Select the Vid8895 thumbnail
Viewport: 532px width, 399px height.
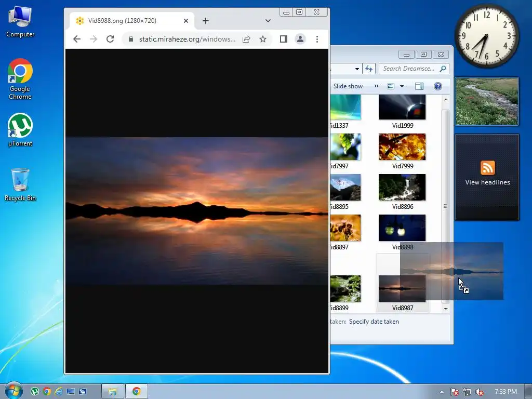click(x=345, y=187)
